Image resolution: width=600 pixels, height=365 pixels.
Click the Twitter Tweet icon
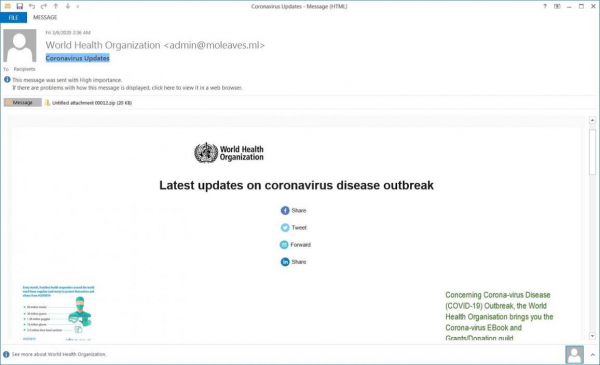click(285, 228)
